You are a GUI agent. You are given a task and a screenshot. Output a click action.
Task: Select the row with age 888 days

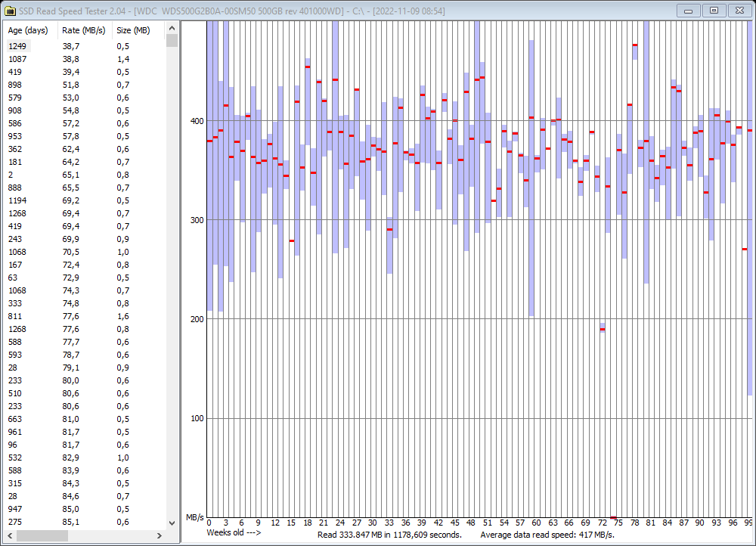coord(85,188)
